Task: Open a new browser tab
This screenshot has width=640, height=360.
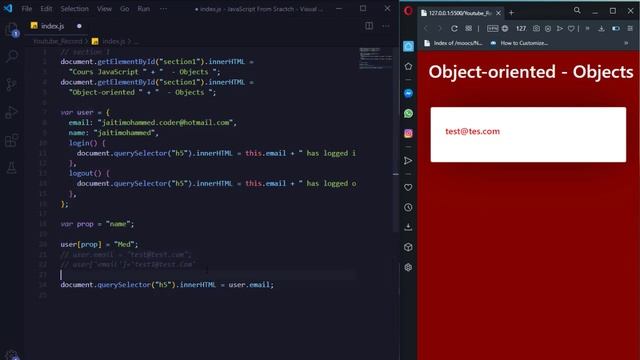Action: [511, 13]
